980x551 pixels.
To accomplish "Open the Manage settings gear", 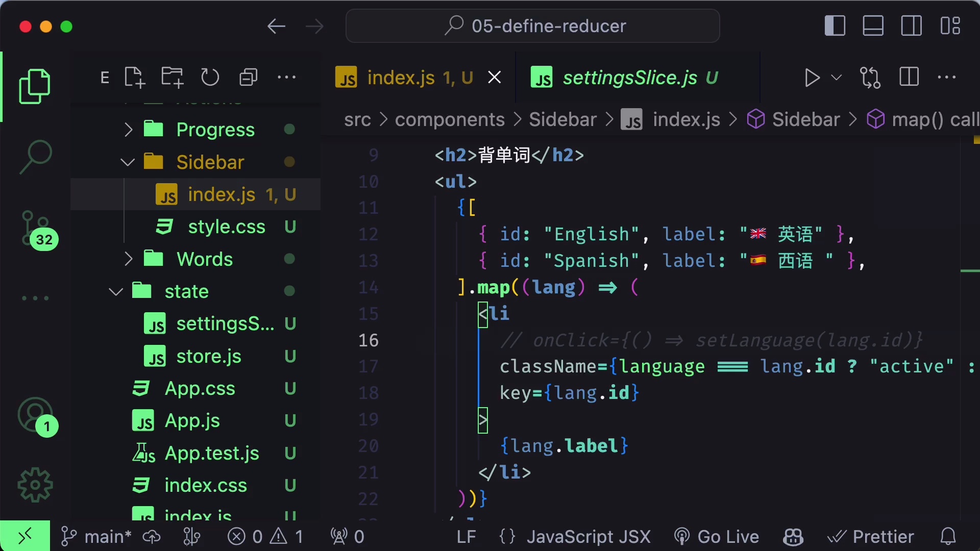I will click(x=34, y=485).
